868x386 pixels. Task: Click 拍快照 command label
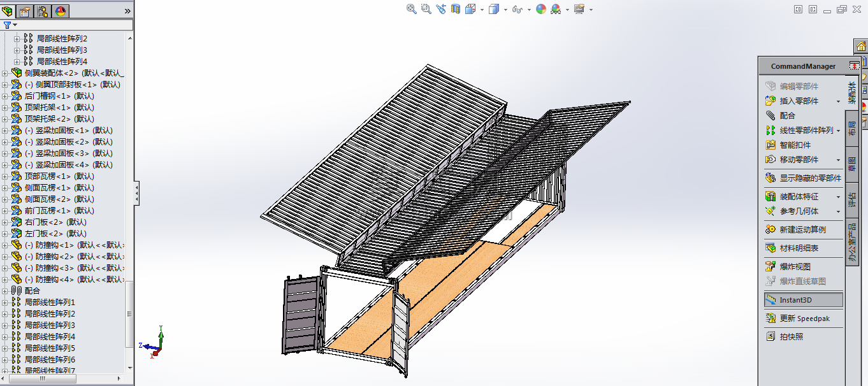792,336
